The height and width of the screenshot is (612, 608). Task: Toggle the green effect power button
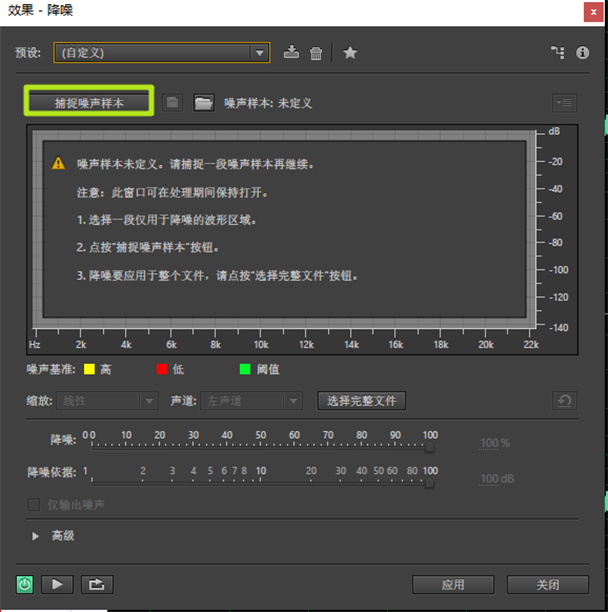[x=25, y=584]
